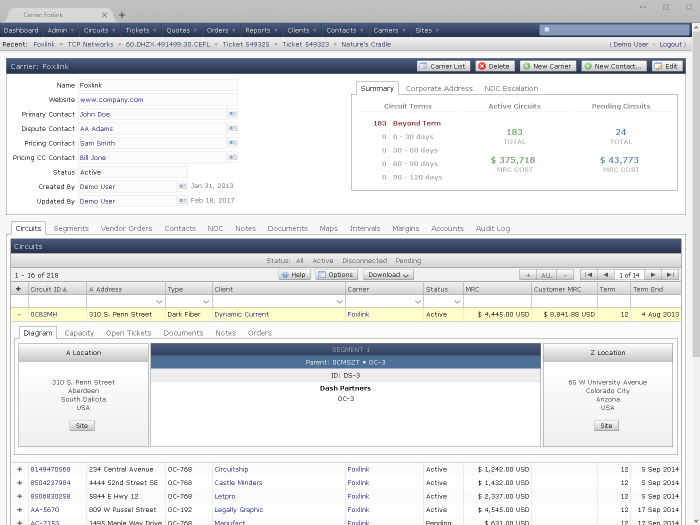The width and height of the screenshot is (700, 525).
Task: Open the Type column filter dropdown
Action: click(x=207, y=301)
